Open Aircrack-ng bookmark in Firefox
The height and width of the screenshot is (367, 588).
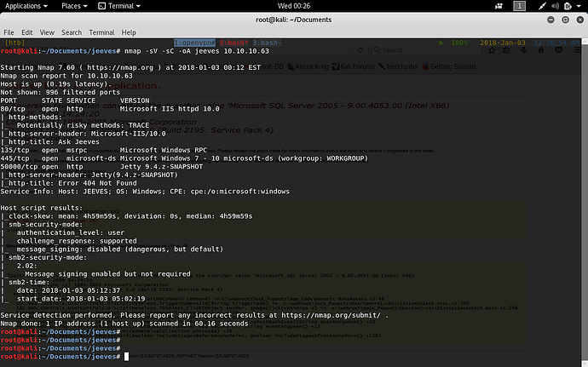pyautogui.click(x=308, y=66)
